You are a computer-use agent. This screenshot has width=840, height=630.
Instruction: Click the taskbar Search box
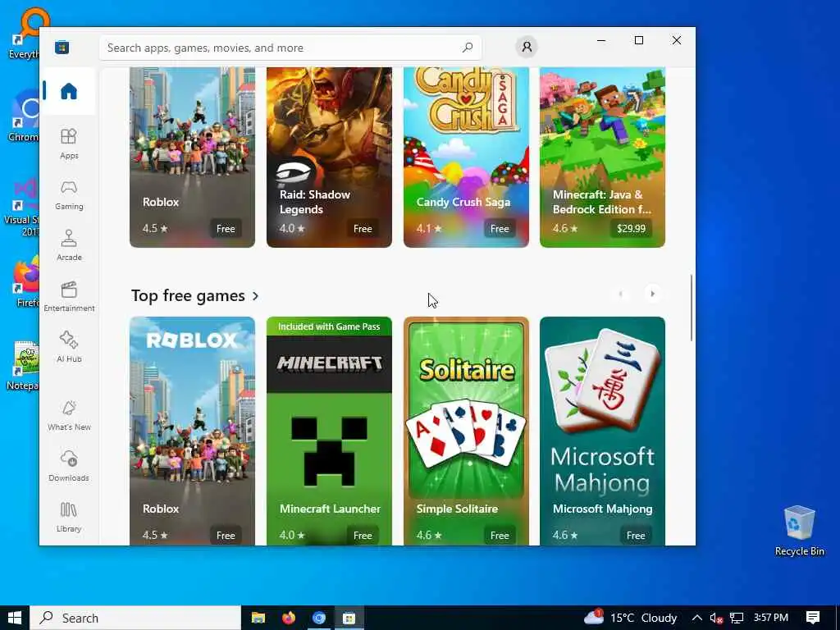point(135,618)
